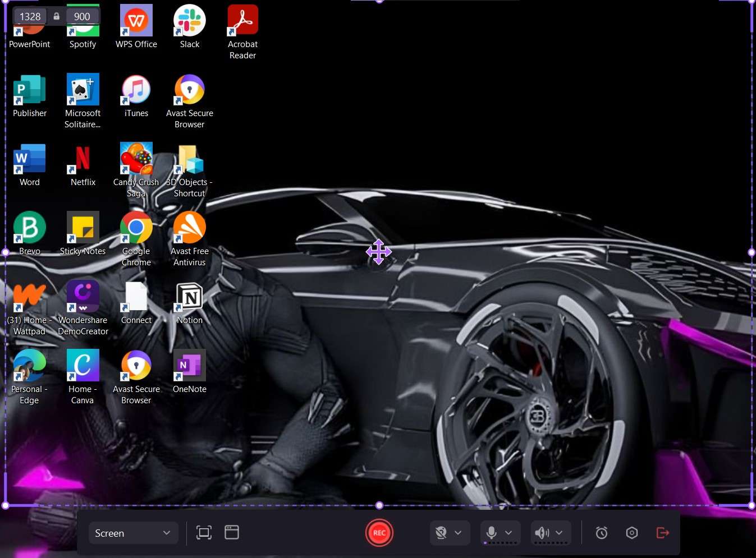Select Avast Free Antivirus icon
This screenshot has width=756, height=558.
pos(190,239)
